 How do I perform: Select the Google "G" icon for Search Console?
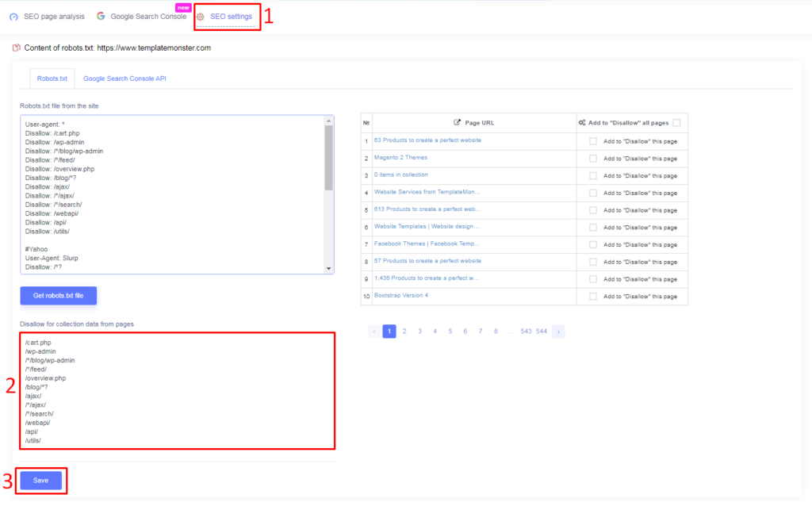101,15
